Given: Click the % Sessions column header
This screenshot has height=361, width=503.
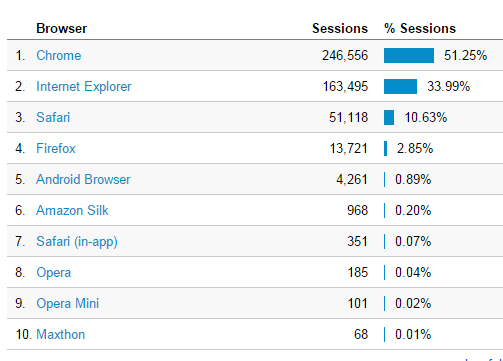Looking at the screenshot, I should [420, 28].
